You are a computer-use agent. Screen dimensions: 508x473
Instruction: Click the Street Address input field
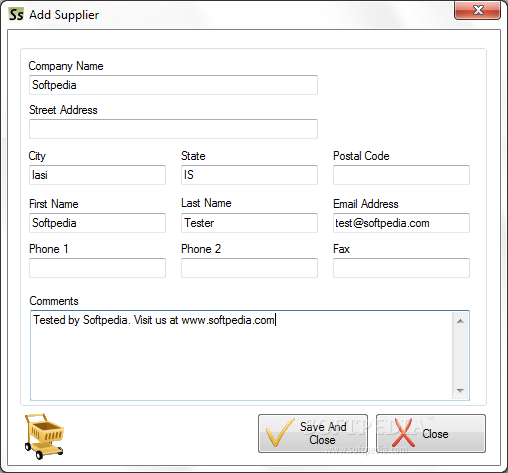173,129
